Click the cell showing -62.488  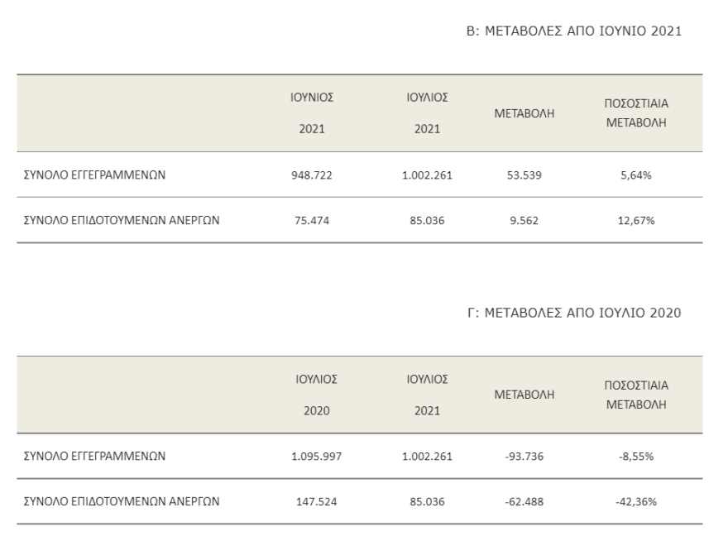524,502
